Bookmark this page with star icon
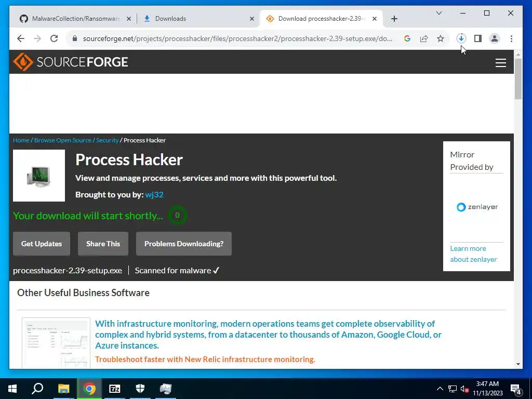532x399 pixels. pyautogui.click(x=441, y=38)
